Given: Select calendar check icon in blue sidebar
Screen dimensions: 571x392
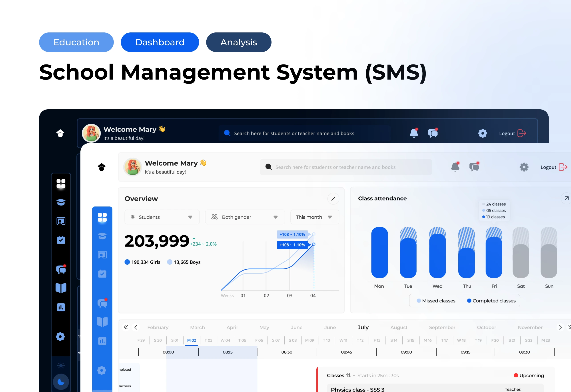Looking at the screenshot, I should 102,274.
